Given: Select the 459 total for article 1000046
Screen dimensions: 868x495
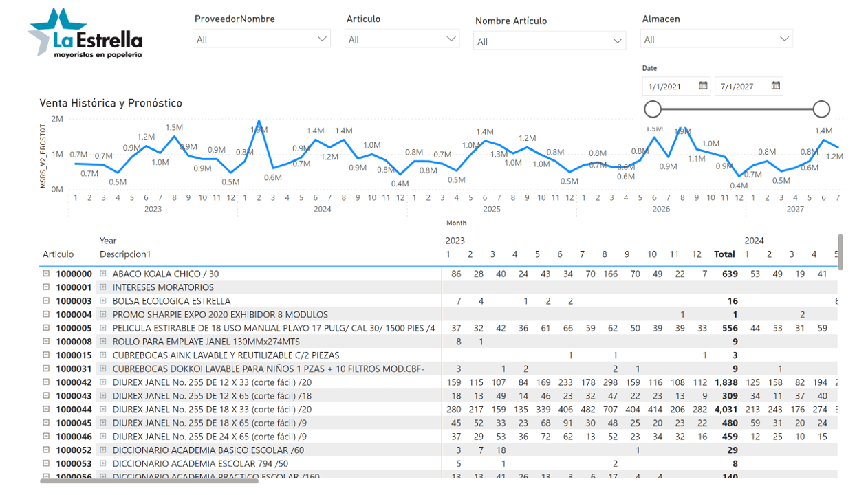Looking at the screenshot, I should [729, 436].
